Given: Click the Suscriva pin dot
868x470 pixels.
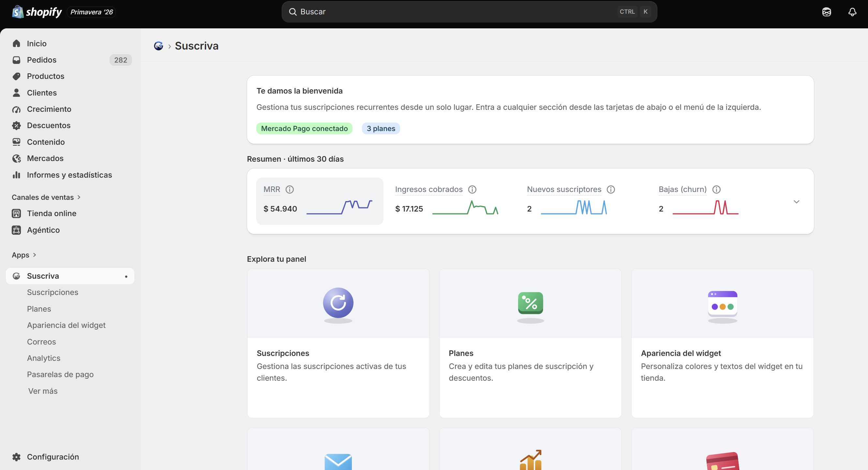Looking at the screenshot, I should [126, 276].
